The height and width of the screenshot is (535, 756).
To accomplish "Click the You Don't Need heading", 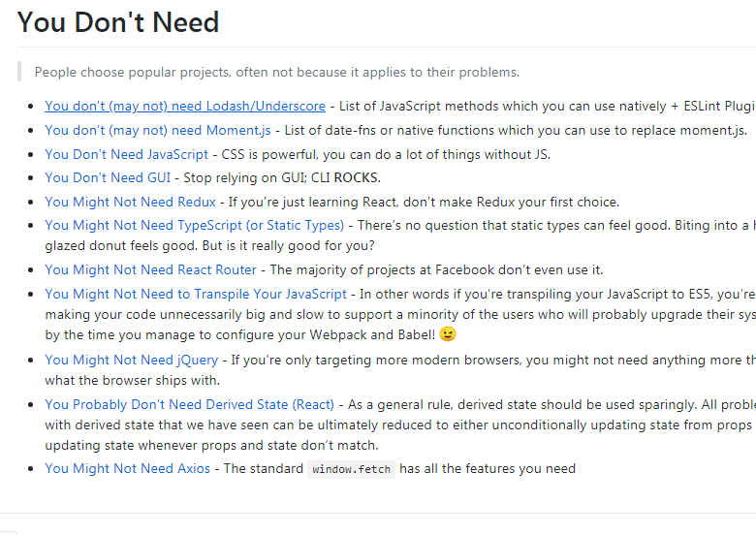I will tap(118, 22).
